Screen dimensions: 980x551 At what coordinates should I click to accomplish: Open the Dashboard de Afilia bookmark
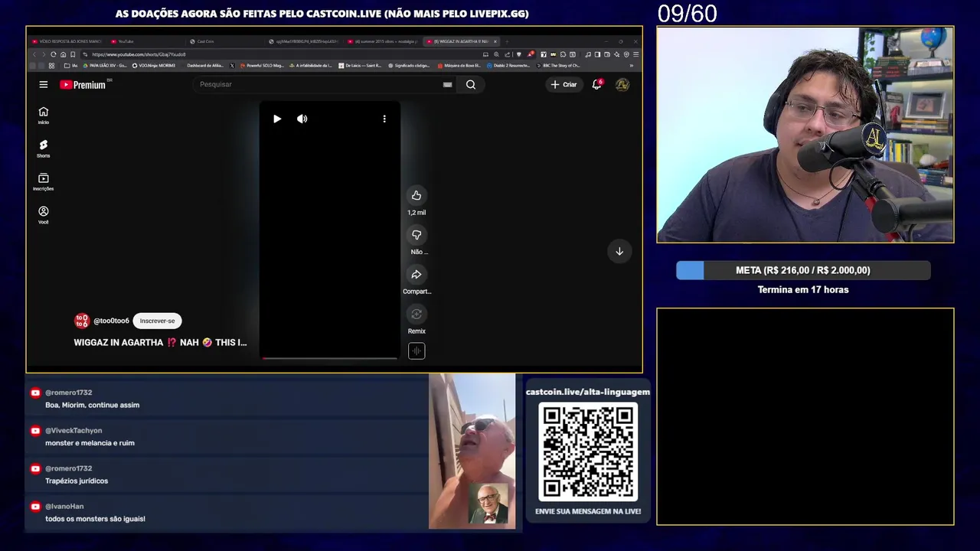point(205,65)
